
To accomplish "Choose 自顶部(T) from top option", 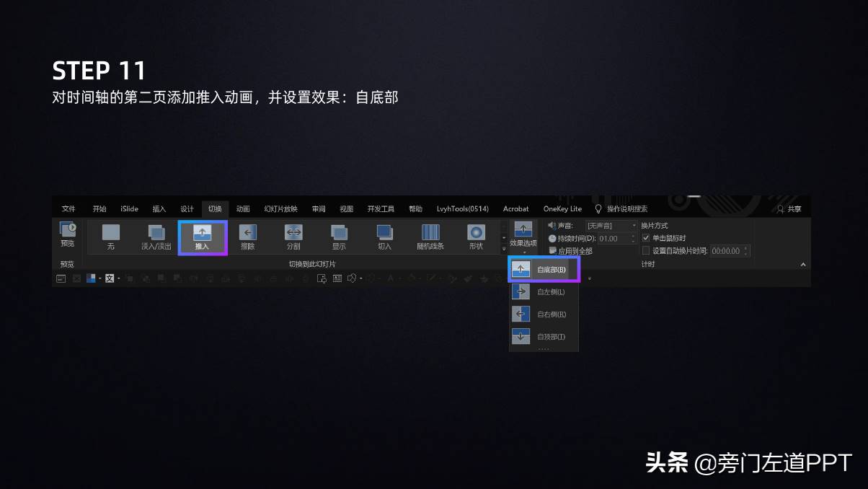I will [x=544, y=337].
